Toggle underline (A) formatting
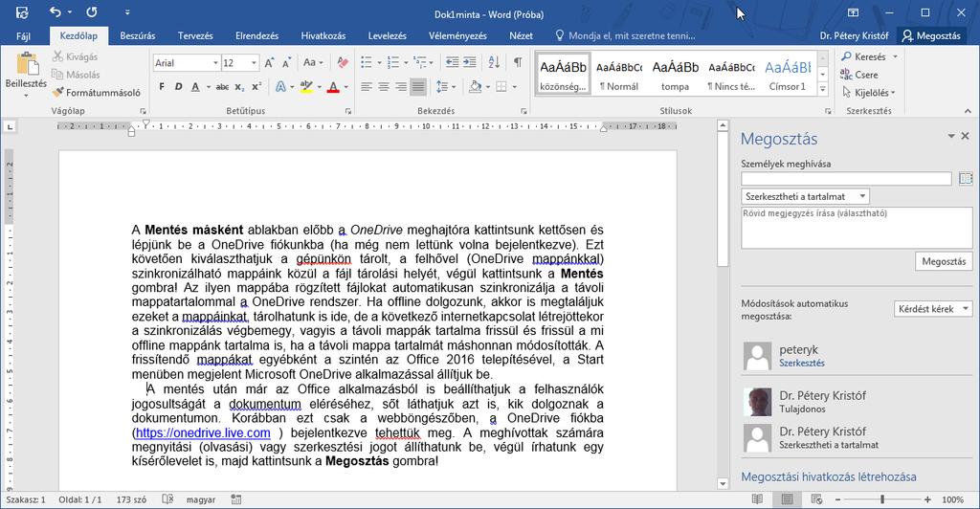This screenshot has height=509, width=980. (x=195, y=87)
